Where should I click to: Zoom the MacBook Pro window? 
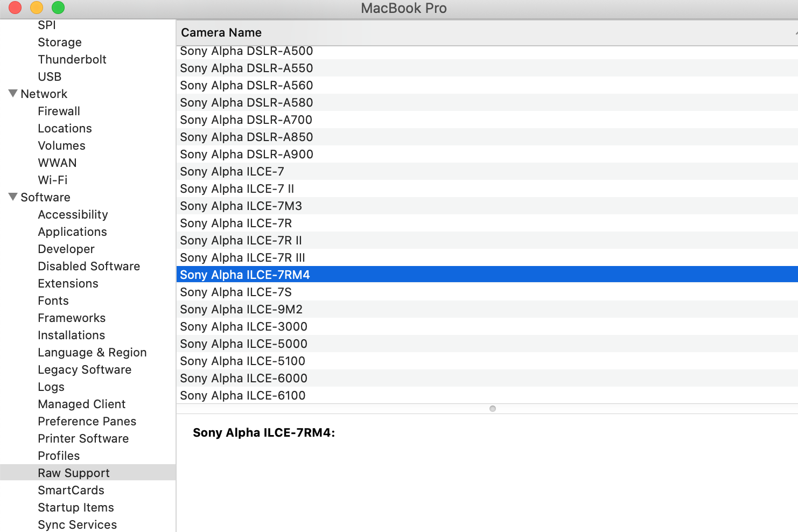tap(58, 8)
